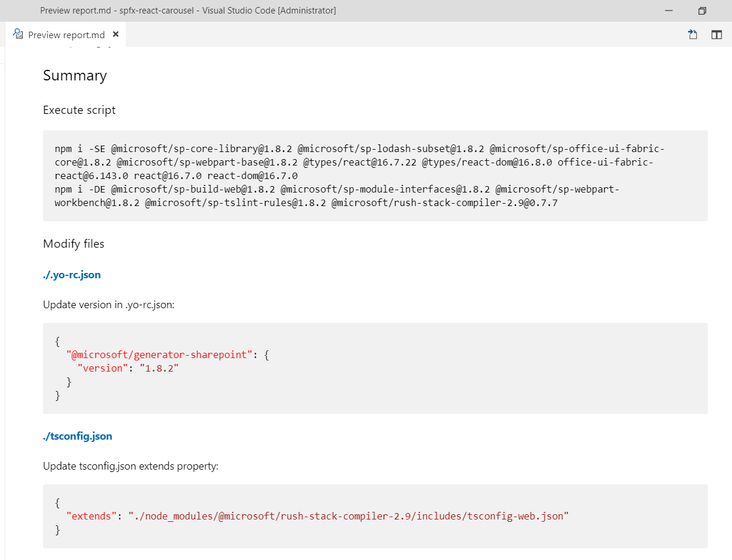The image size is (732, 560).
Task: Click the Summary heading
Action: point(75,76)
